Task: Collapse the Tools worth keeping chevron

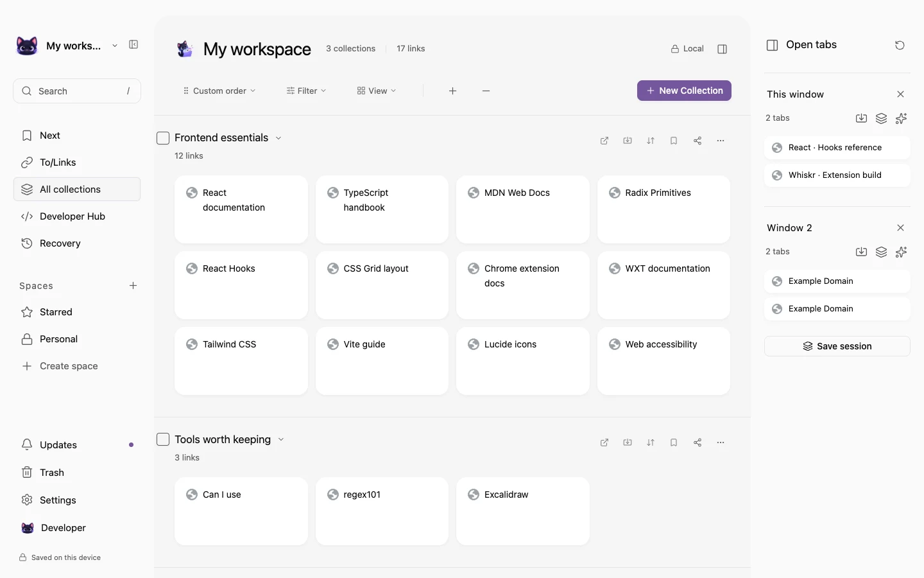Action: click(x=281, y=440)
